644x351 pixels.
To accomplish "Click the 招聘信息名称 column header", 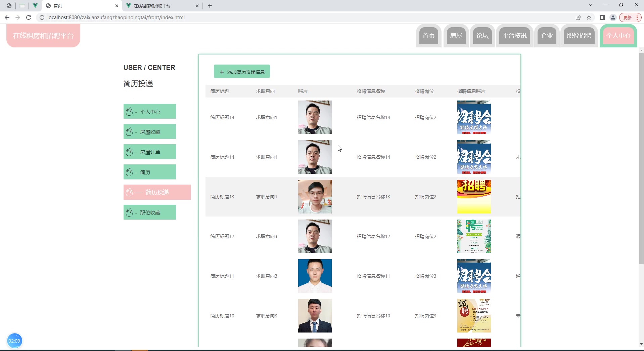I will coord(371,91).
